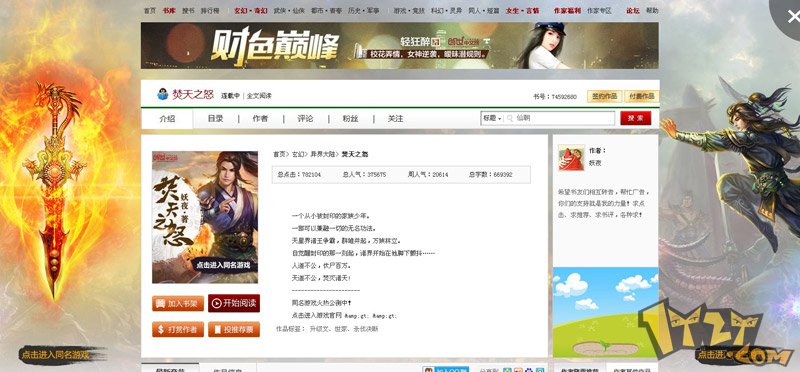Open the 粉丝 tab
This screenshot has height=372, width=800.
click(350, 118)
